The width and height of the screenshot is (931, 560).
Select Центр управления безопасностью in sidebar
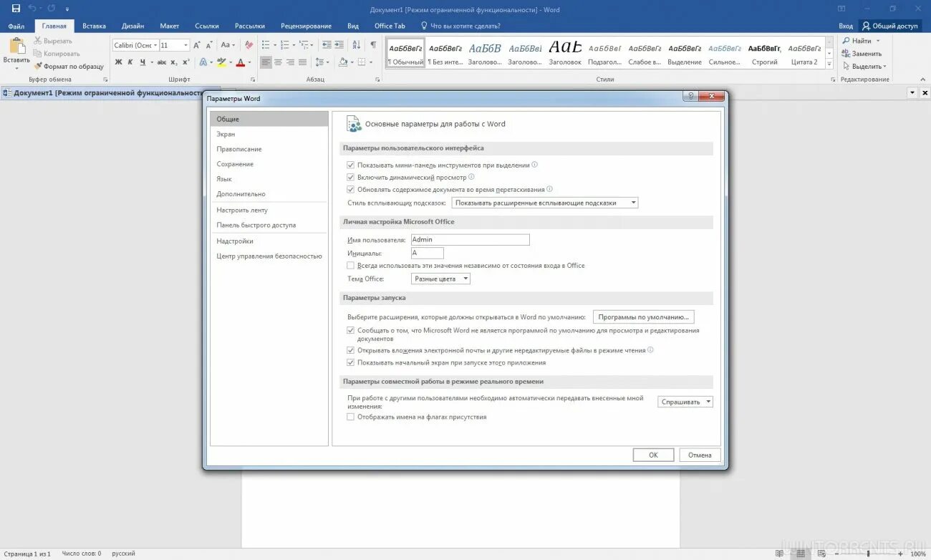[269, 256]
